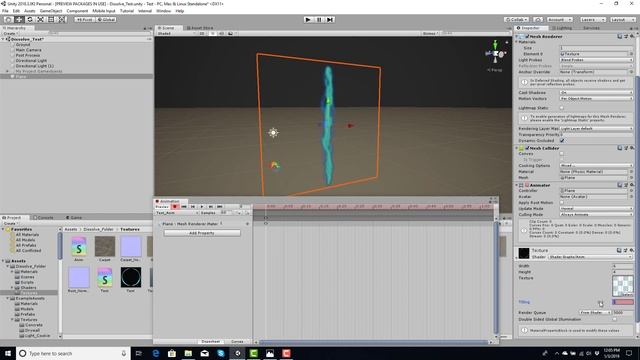Switch to the Asset Store tab
Viewport: 640px width, 360px height.
(x=200, y=28)
